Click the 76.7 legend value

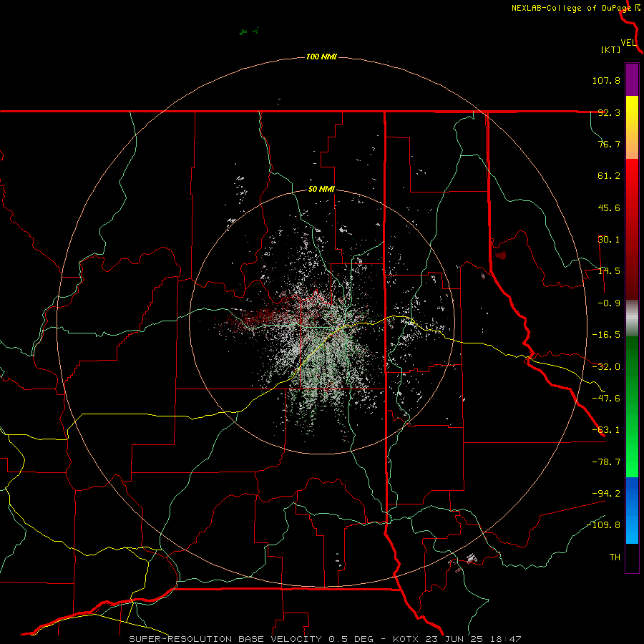(x=609, y=144)
